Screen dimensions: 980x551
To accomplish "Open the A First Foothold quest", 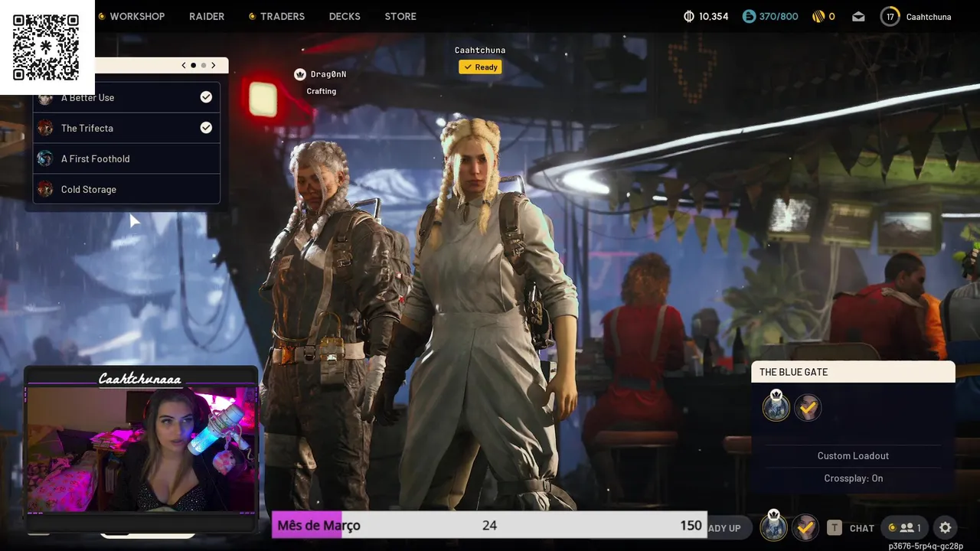I will 126,158.
